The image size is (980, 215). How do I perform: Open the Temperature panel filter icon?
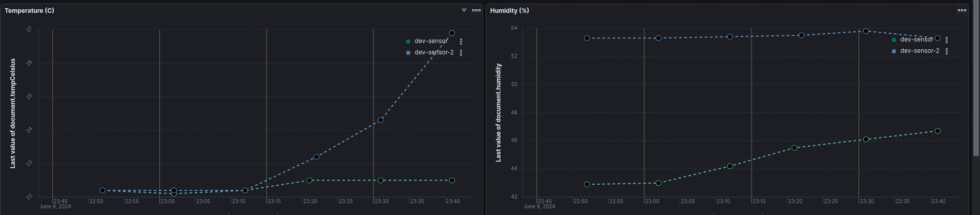pyautogui.click(x=464, y=10)
